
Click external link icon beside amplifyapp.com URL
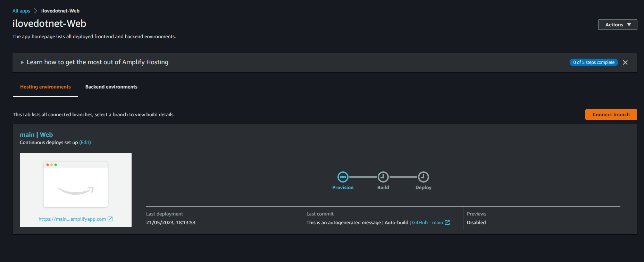tap(110, 219)
